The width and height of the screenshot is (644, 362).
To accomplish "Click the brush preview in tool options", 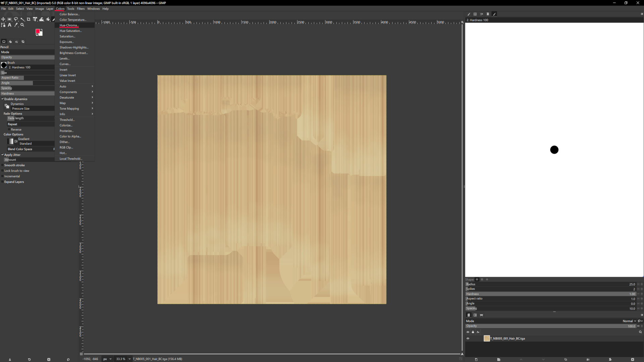I will click(x=4, y=65).
